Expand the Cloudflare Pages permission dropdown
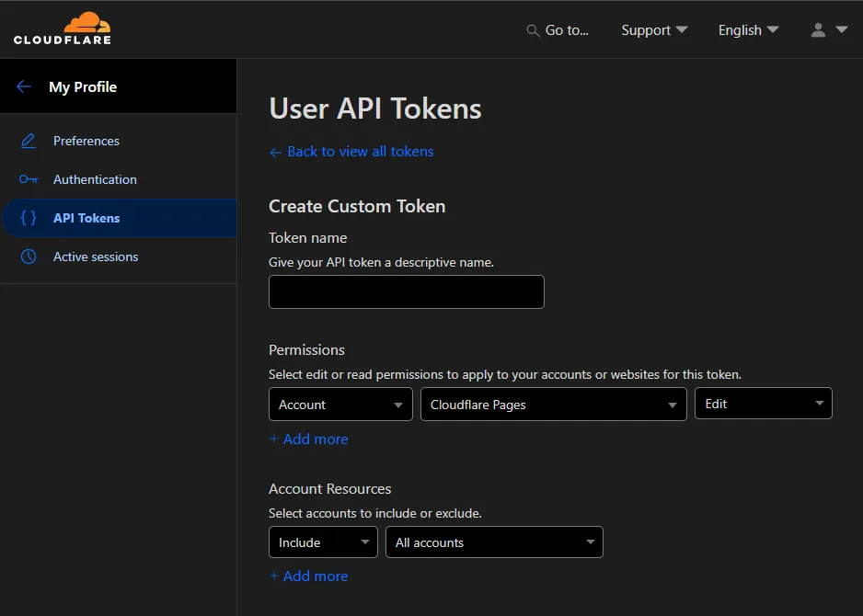 553,405
